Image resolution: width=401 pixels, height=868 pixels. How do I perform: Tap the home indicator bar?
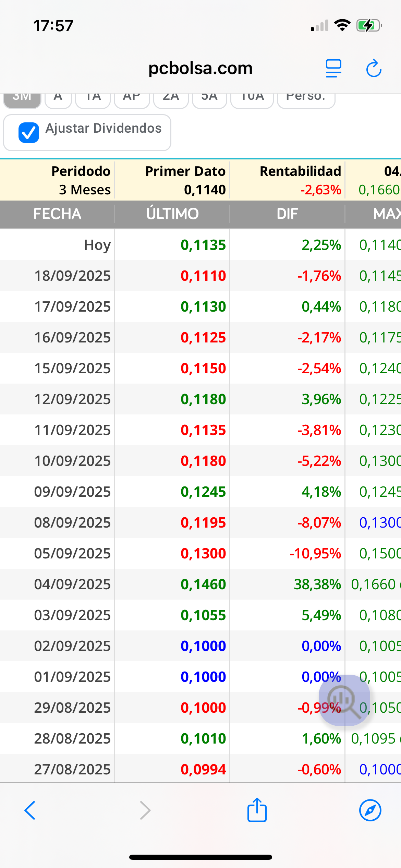coord(200,857)
